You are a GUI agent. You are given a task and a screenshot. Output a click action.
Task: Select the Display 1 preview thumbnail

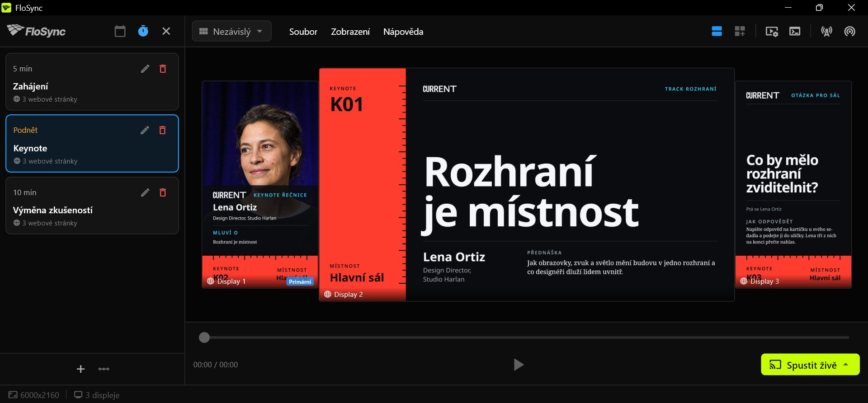tap(260, 184)
